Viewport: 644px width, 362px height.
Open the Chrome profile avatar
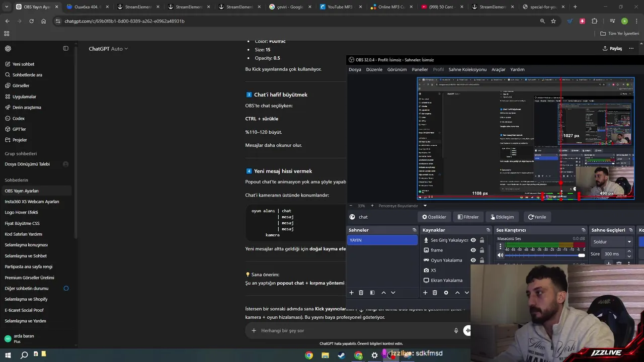click(624, 21)
